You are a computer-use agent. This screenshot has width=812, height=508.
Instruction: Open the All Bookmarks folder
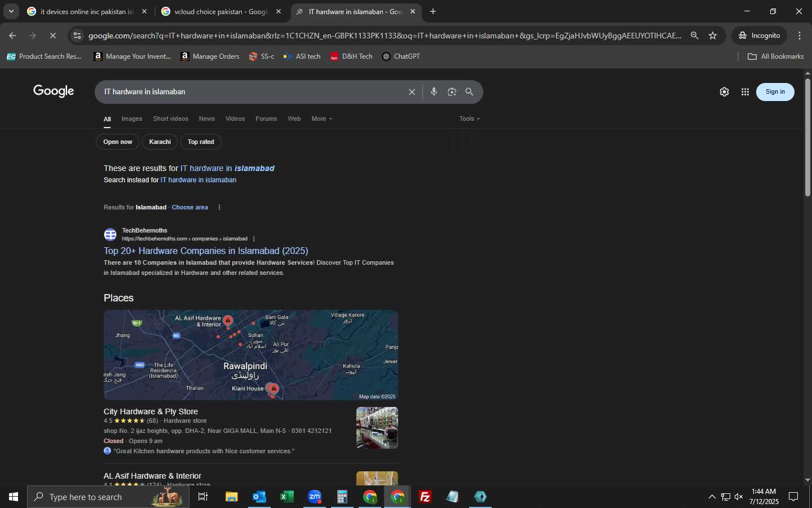tap(775, 56)
